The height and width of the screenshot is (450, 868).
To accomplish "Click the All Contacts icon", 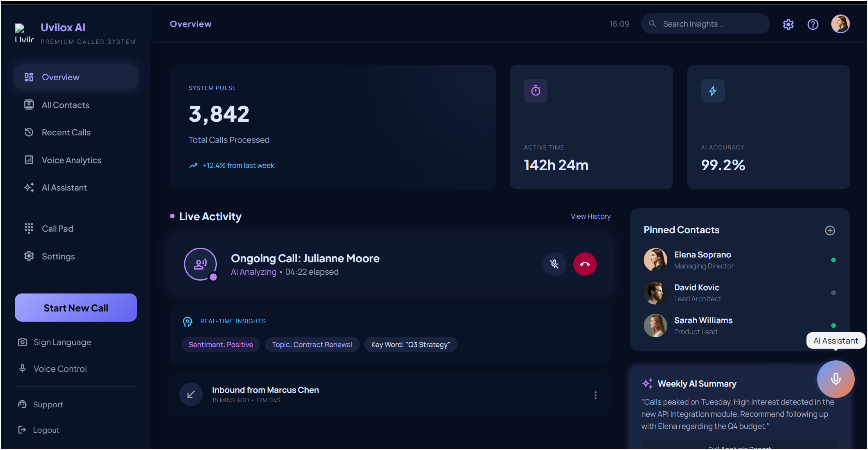I will pos(29,105).
